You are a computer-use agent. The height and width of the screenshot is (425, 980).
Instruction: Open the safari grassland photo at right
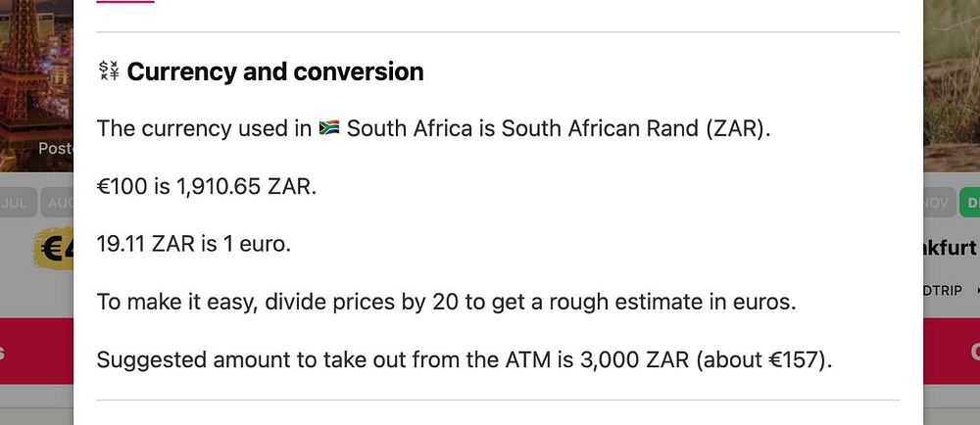coord(952,85)
